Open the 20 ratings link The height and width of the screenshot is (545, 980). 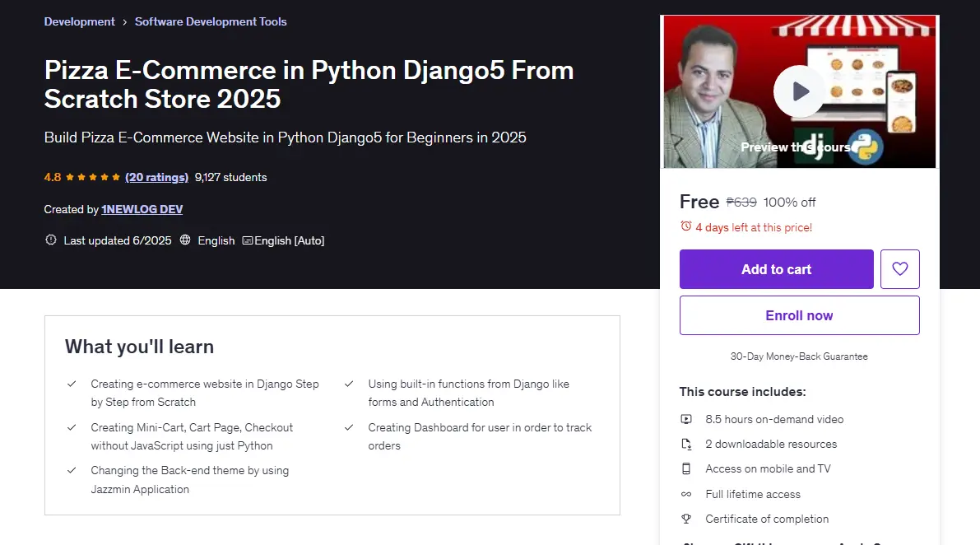point(157,178)
